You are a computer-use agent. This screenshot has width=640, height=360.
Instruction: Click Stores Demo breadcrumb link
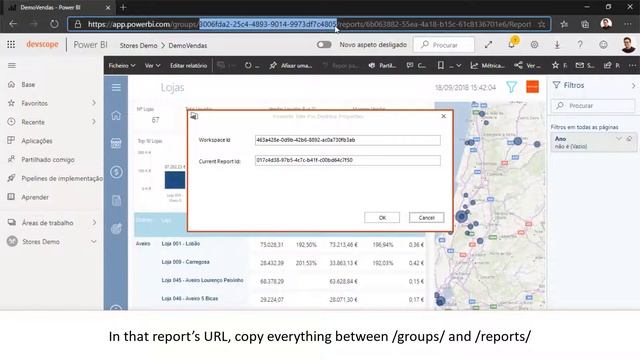point(138,45)
